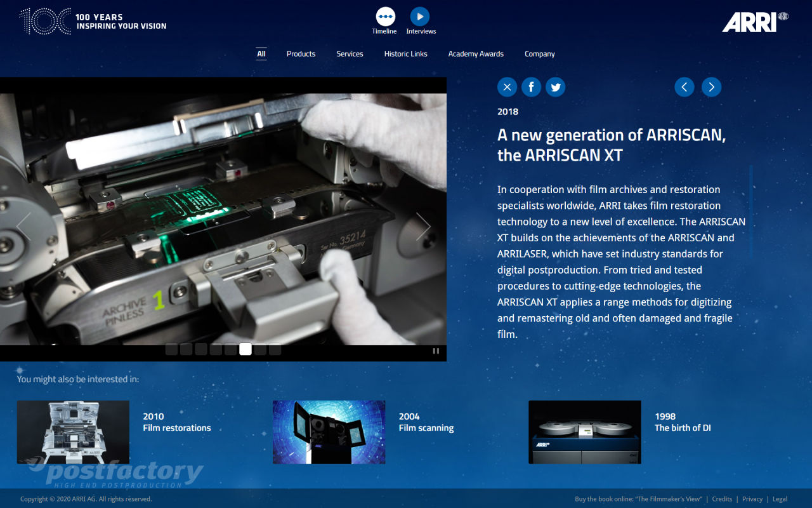Open the 2004 Film scanning thumbnail
812x508 pixels.
click(x=329, y=432)
